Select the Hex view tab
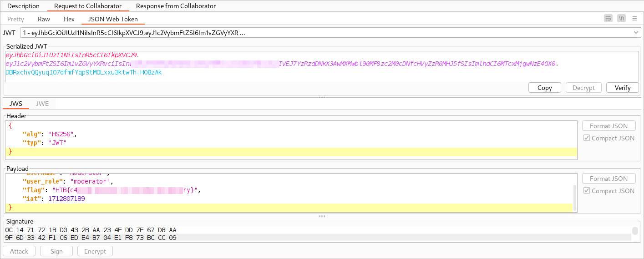This screenshot has height=259, width=644. coord(69,19)
